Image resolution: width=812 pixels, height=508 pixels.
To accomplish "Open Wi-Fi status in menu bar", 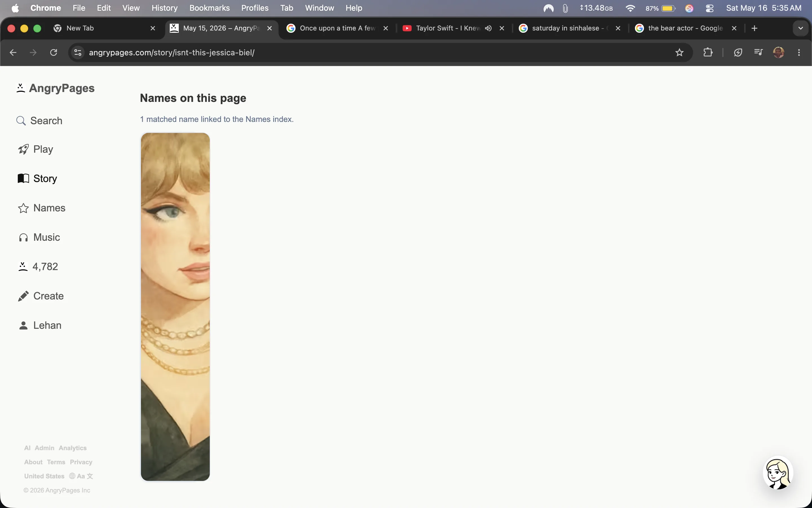I will click(630, 8).
